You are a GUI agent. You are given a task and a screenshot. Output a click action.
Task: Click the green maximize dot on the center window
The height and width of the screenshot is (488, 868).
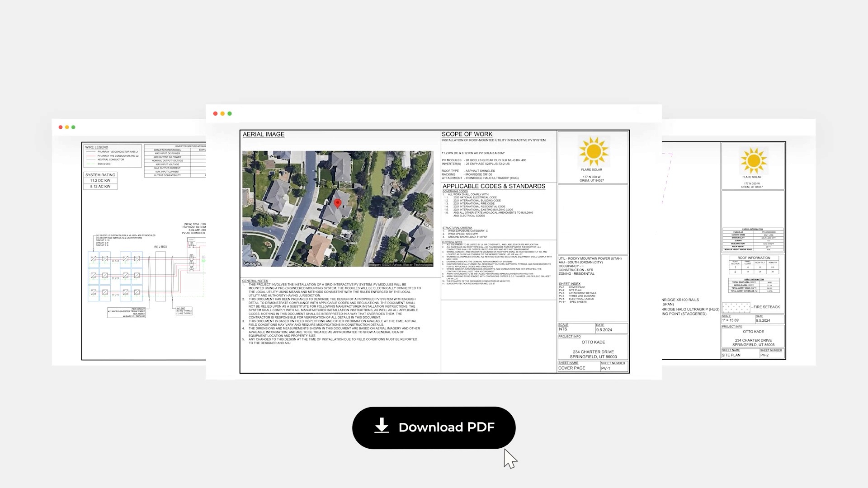pos(230,113)
